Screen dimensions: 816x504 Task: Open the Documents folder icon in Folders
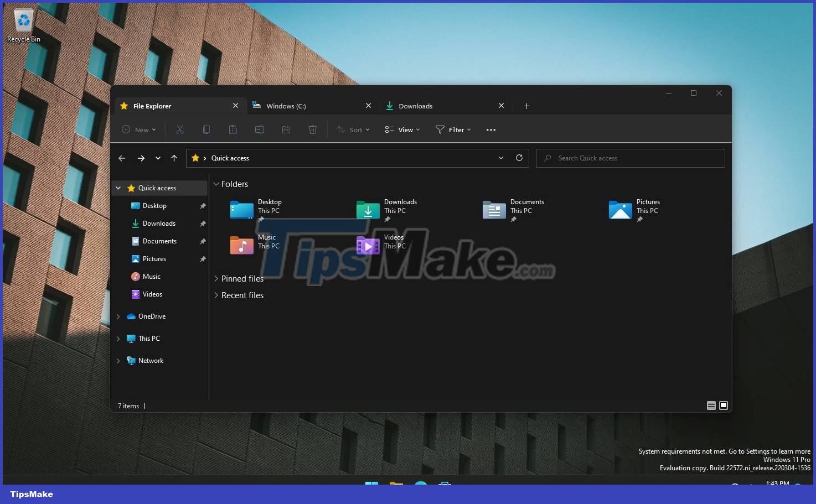(494, 210)
